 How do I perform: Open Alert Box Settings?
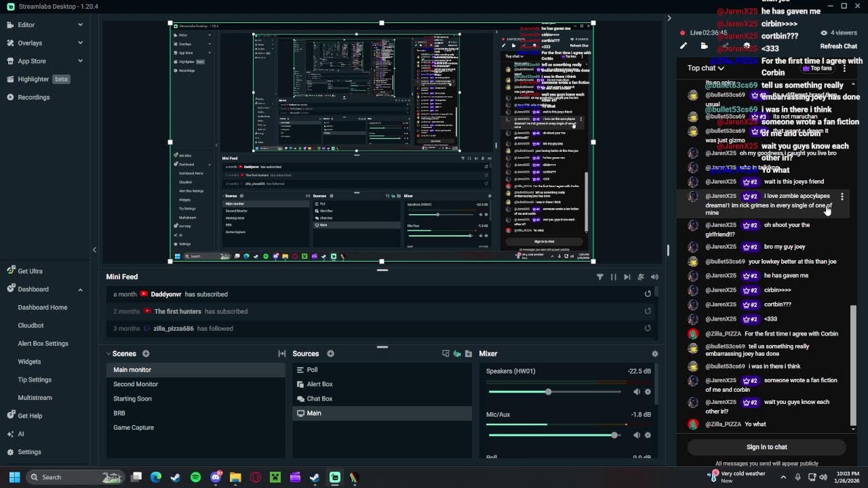pos(43,344)
